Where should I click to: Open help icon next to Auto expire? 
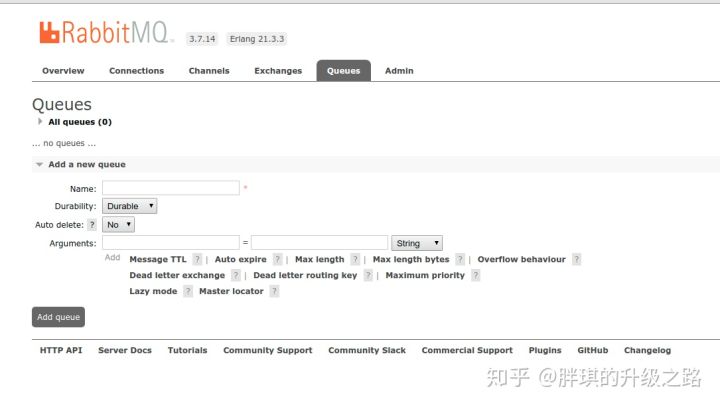pyautogui.click(x=277, y=259)
